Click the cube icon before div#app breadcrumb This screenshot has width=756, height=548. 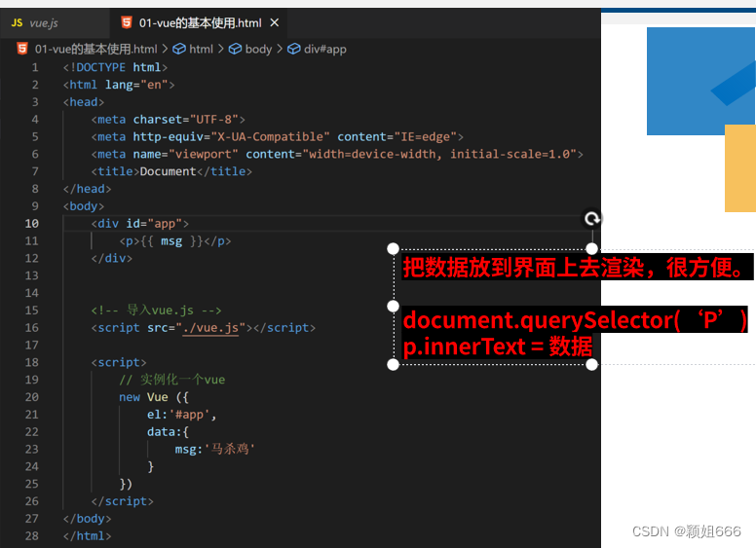click(293, 49)
